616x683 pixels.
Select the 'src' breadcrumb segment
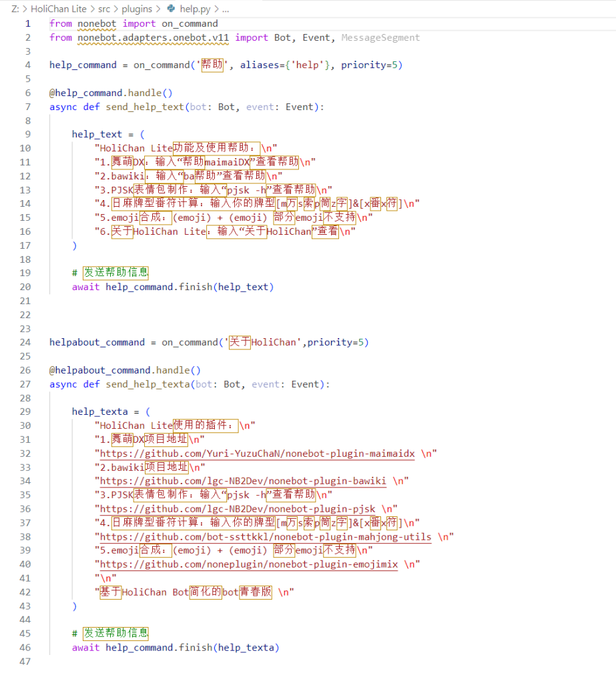103,9
